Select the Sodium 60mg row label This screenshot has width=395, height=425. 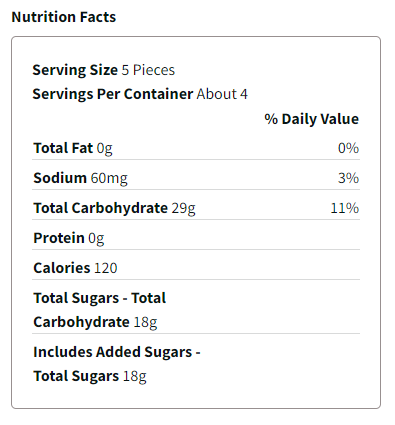tap(80, 178)
